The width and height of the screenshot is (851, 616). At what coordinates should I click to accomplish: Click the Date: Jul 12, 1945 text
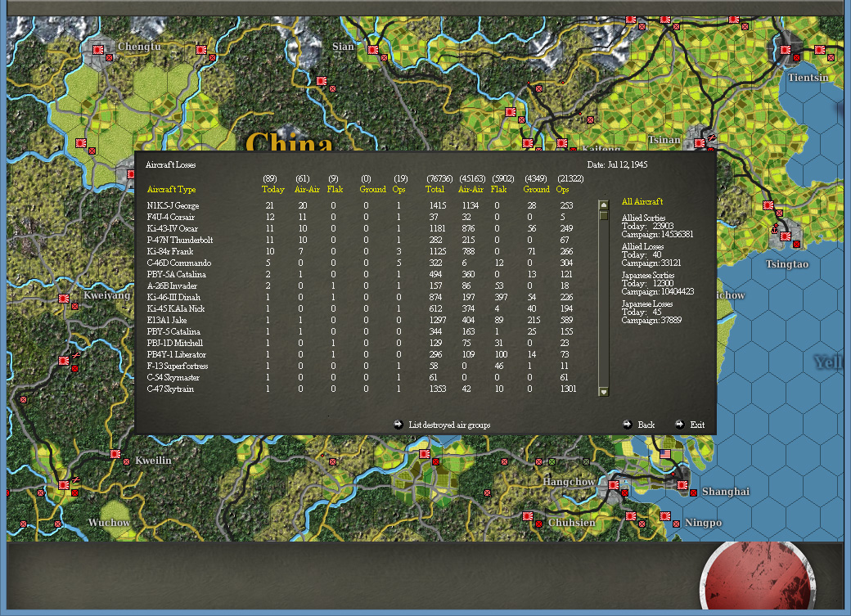[x=617, y=164]
